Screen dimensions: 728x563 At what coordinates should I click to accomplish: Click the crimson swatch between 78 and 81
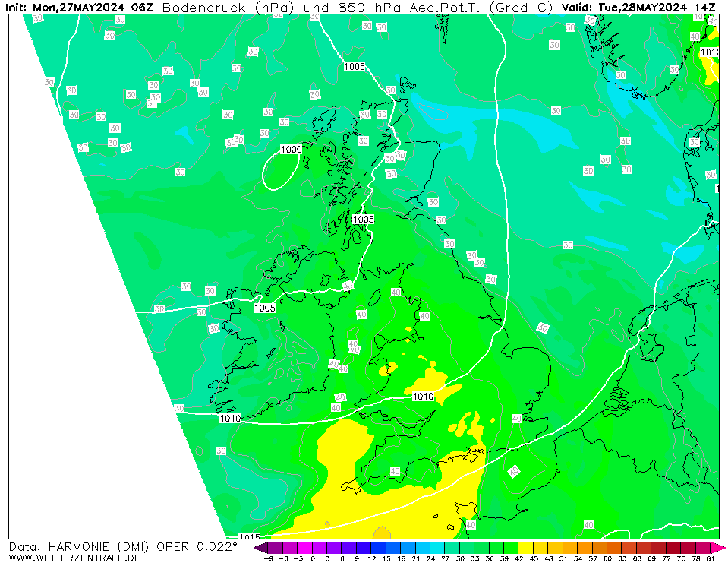[702, 548]
